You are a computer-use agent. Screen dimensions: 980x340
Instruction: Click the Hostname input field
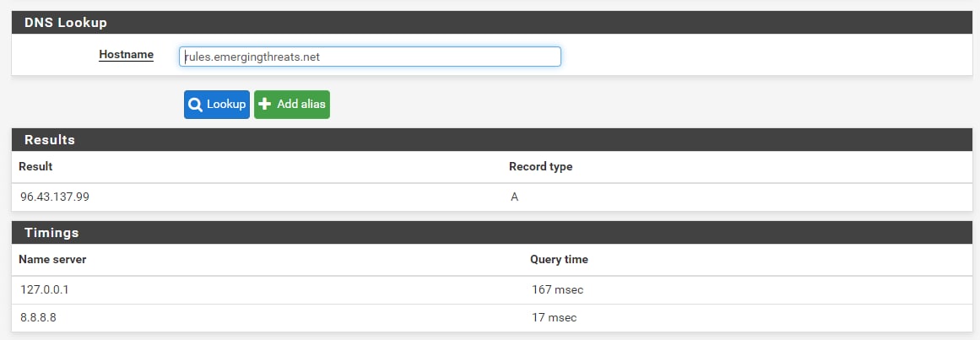coord(370,57)
